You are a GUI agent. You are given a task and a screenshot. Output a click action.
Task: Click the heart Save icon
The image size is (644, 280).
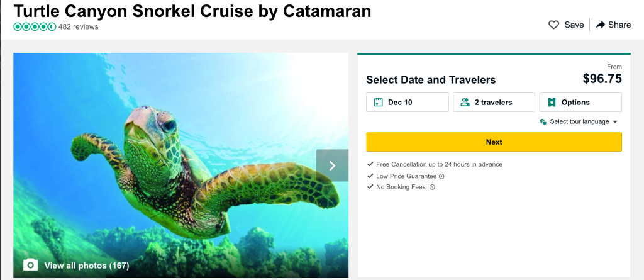pos(554,25)
